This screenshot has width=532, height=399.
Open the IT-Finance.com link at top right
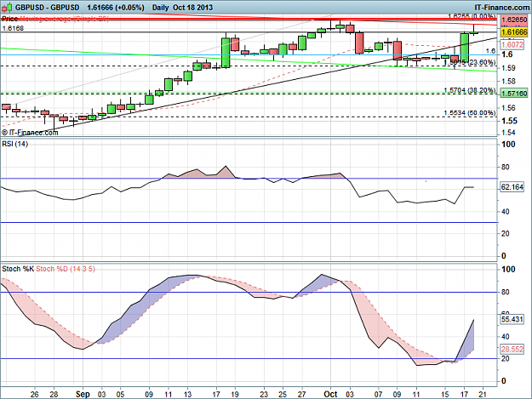click(501, 8)
